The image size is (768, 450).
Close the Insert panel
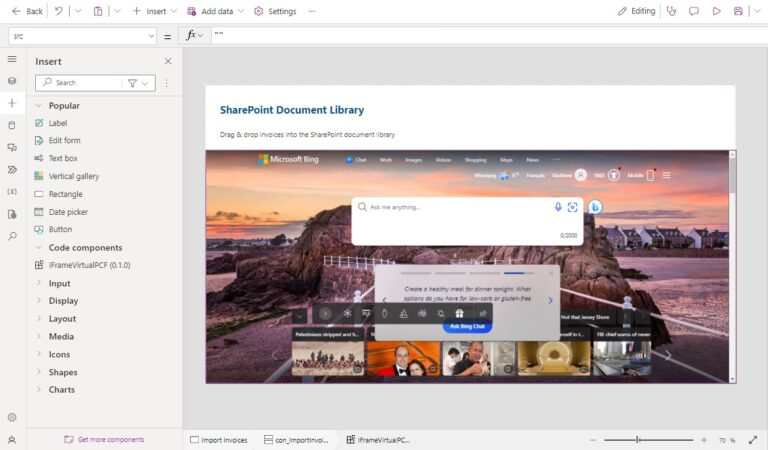coord(168,61)
